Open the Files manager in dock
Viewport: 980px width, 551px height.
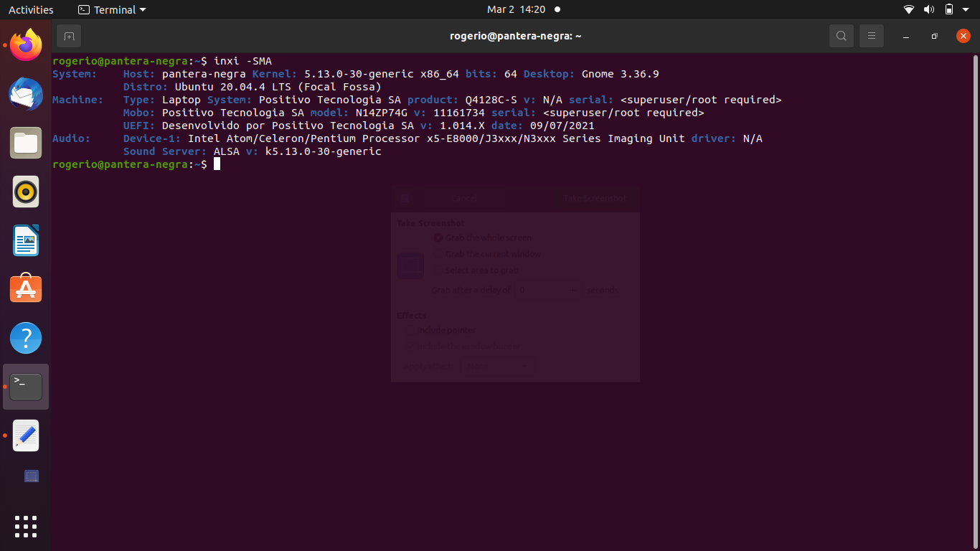(x=26, y=143)
